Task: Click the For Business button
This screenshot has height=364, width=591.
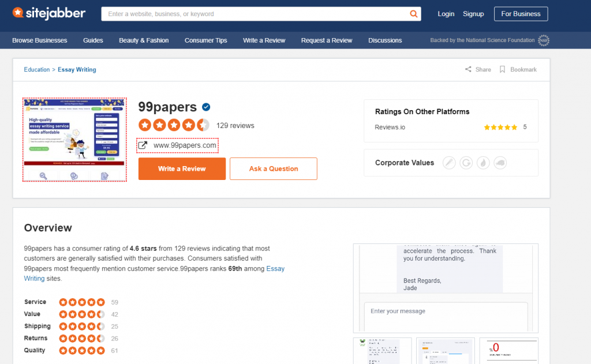Action: [521, 14]
